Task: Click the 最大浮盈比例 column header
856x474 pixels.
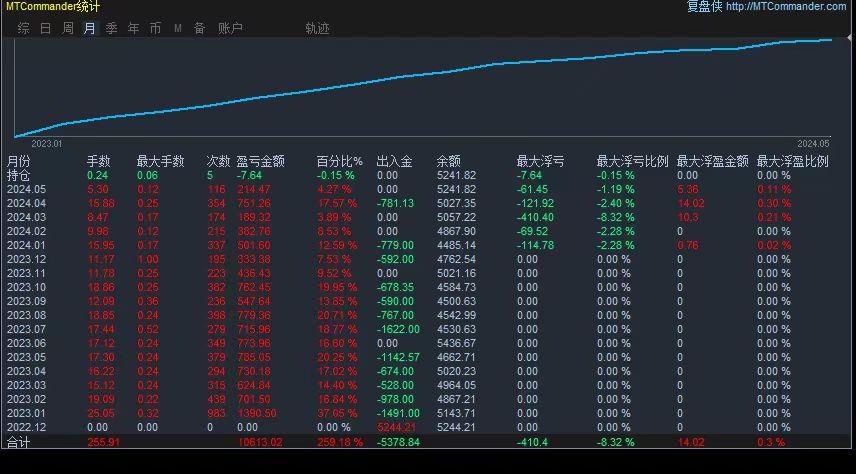Action: (793, 162)
